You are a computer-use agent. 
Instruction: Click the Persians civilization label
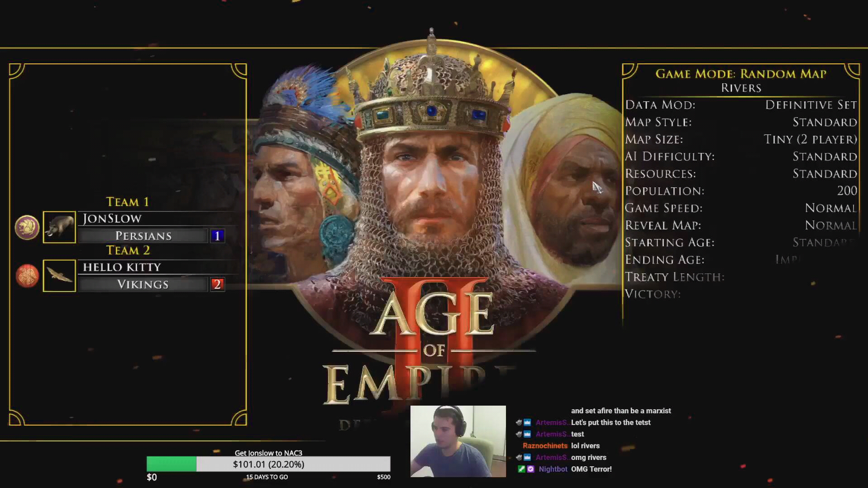143,236
